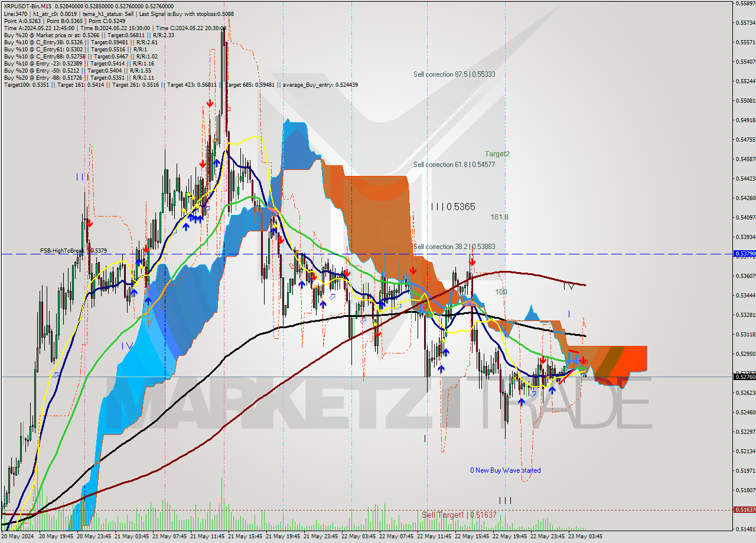Select the '| | | 0.5365' wave label

click(x=453, y=207)
